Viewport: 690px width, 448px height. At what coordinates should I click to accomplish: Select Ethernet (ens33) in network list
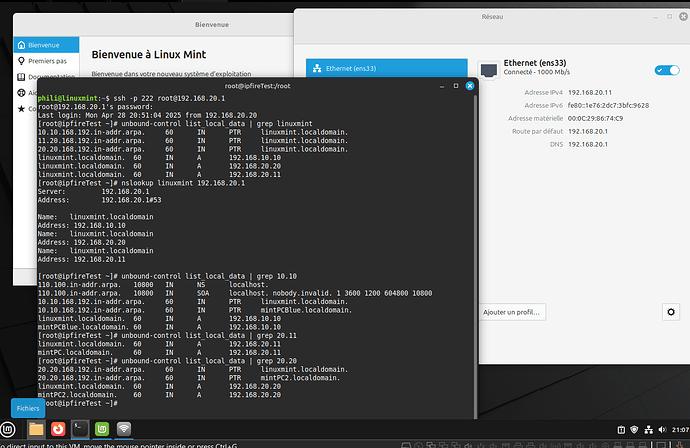click(x=386, y=68)
